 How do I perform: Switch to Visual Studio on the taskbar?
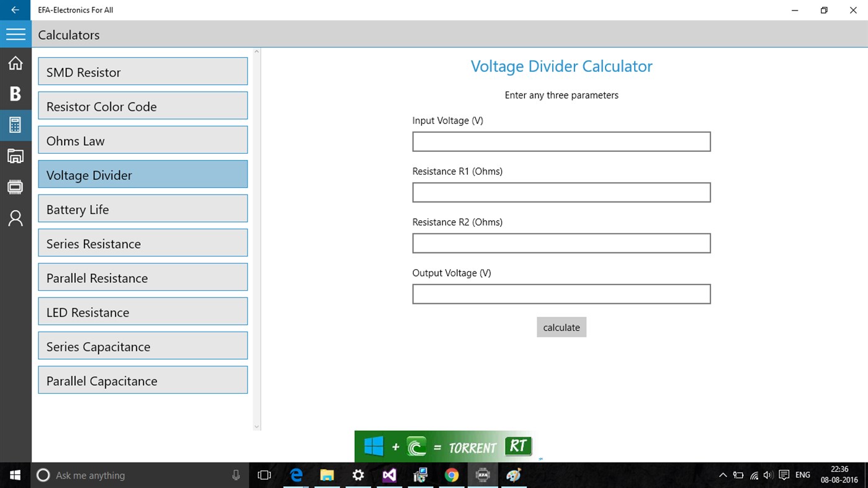point(389,475)
